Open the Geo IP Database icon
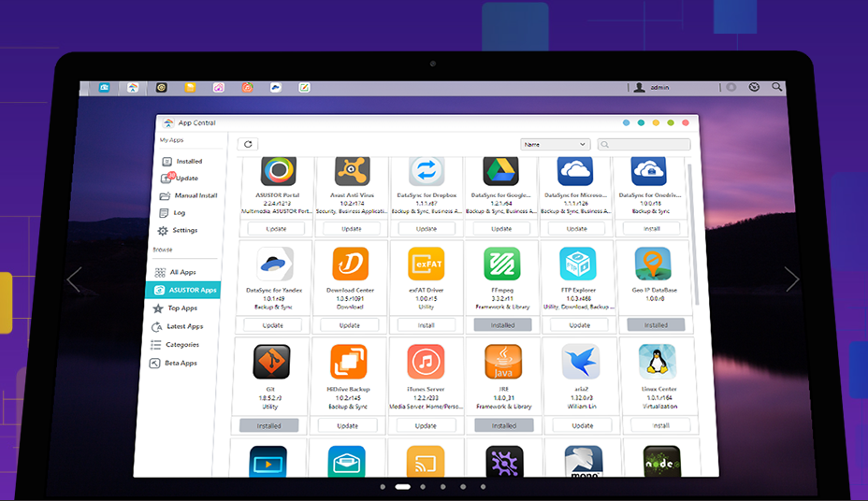This screenshot has height=501, width=868. click(653, 264)
